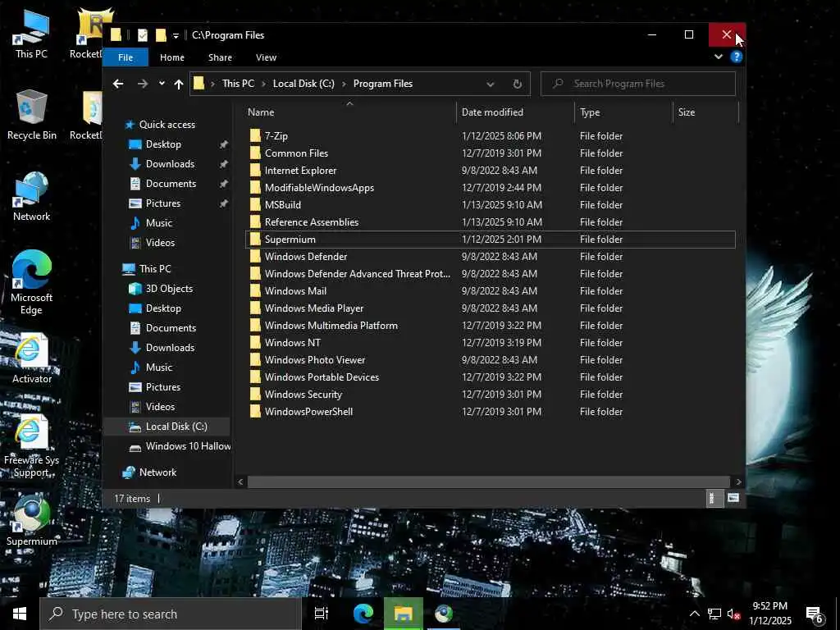Select the Windows Defender folder
Screen dimensions: 840x630
coord(491,257)
